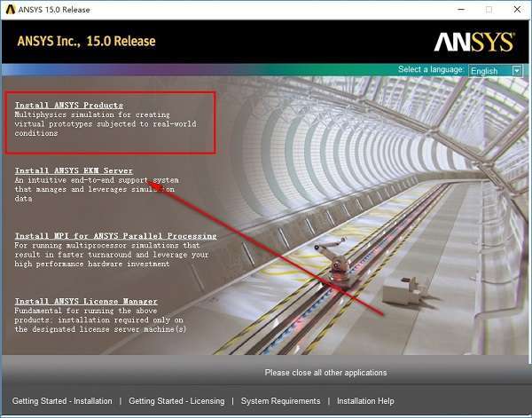Open Getting Started - Licensing guide
This screenshot has width=532, height=418.
point(176,401)
